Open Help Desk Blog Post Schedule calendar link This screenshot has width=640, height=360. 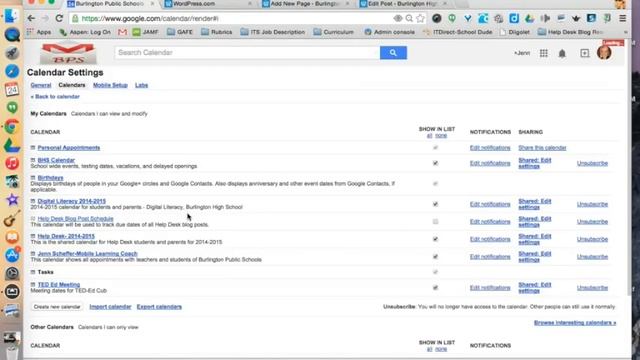[x=76, y=219]
